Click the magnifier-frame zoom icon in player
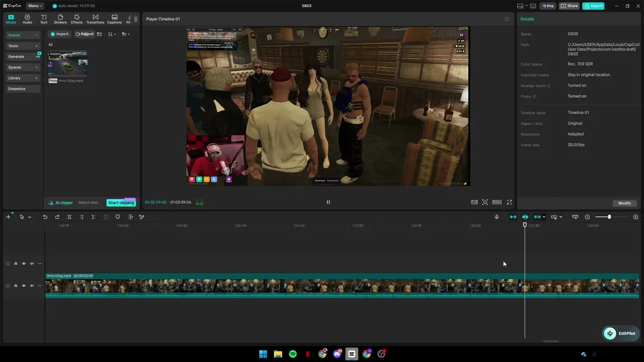 click(x=485, y=202)
